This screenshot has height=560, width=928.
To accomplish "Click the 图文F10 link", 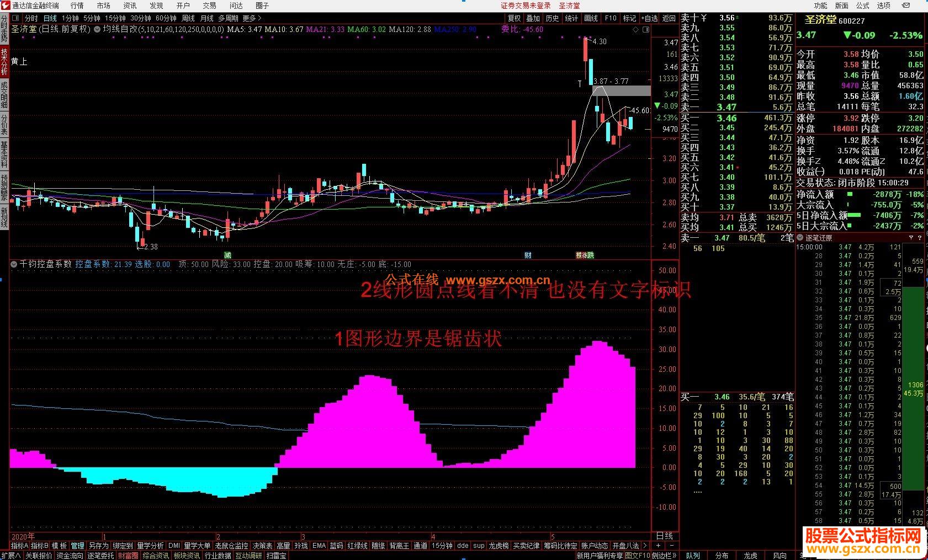I will tap(637, 556).
